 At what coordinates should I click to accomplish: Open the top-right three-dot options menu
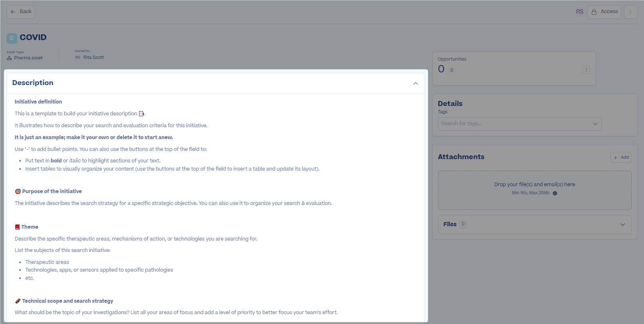click(630, 12)
